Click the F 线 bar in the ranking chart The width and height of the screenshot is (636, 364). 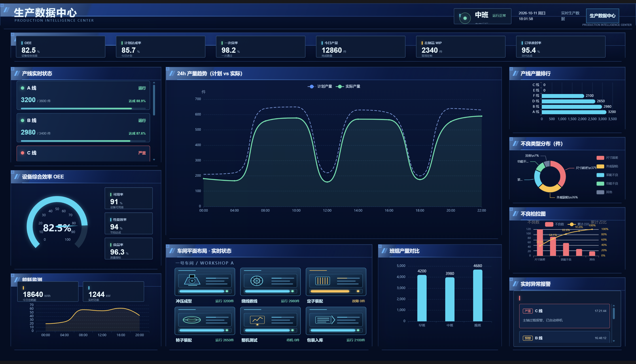[x=563, y=96]
